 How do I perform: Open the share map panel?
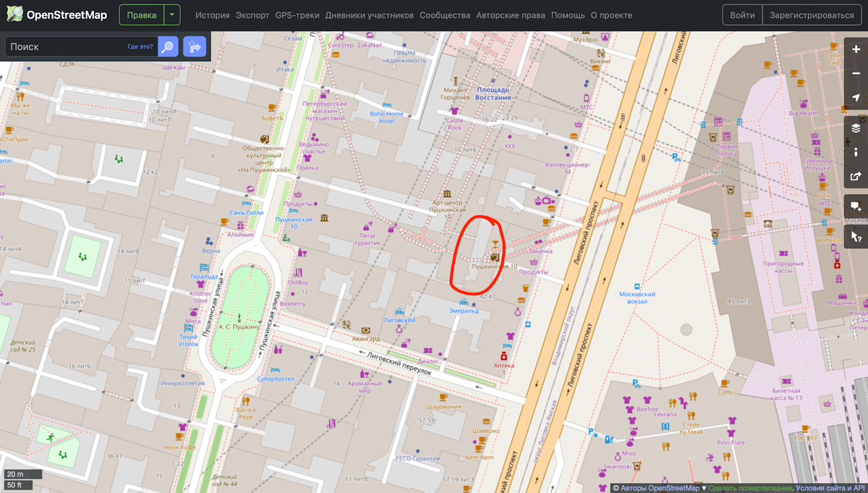click(856, 175)
